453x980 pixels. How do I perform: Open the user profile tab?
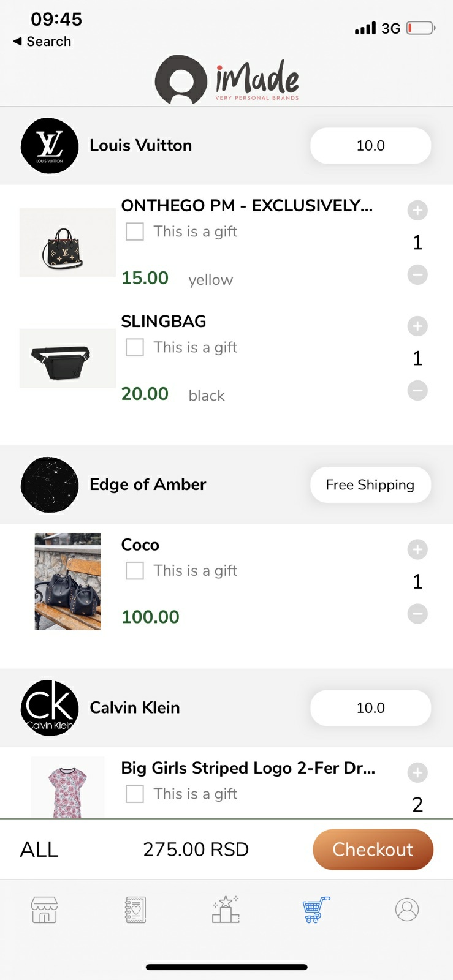point(407,910)
